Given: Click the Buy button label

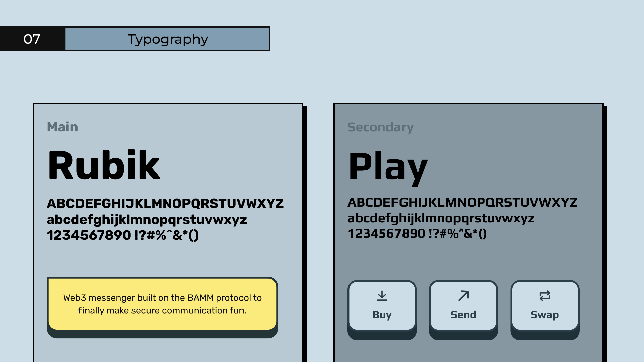Looking at the screenshot, I should (381, 315).
